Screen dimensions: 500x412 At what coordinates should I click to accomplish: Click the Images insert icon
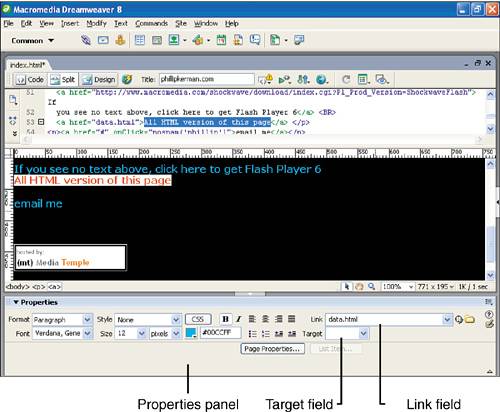[x=174, y=40]
